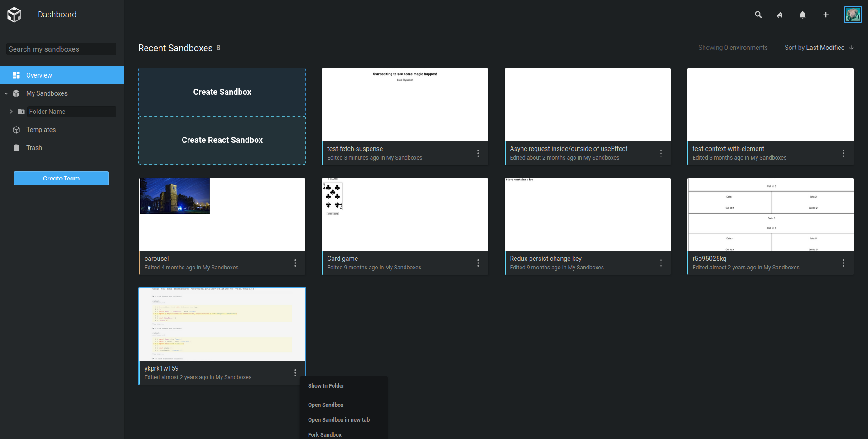Open the search magnifier icon
The width and height of the screenshot is (868, 439).
[758, 15]
